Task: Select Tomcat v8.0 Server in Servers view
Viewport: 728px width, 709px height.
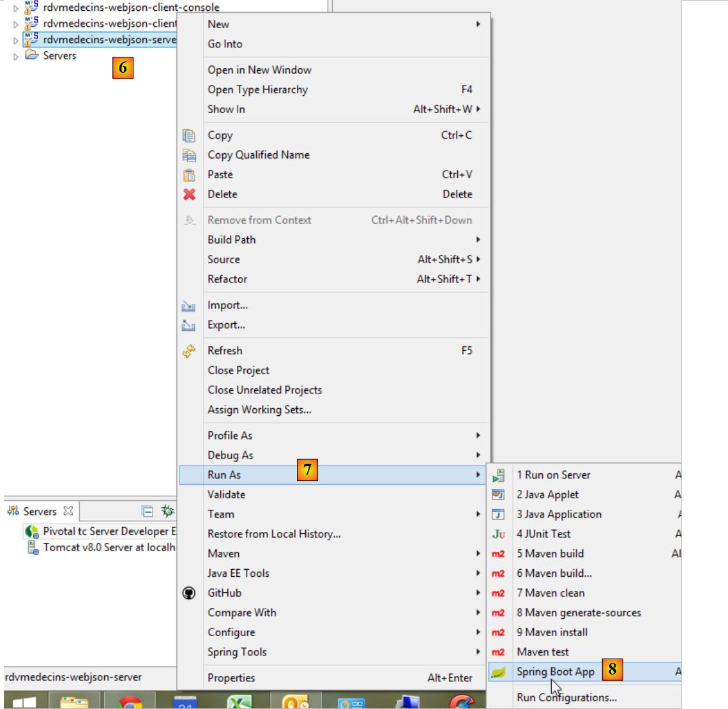Action: pos(109,547)
